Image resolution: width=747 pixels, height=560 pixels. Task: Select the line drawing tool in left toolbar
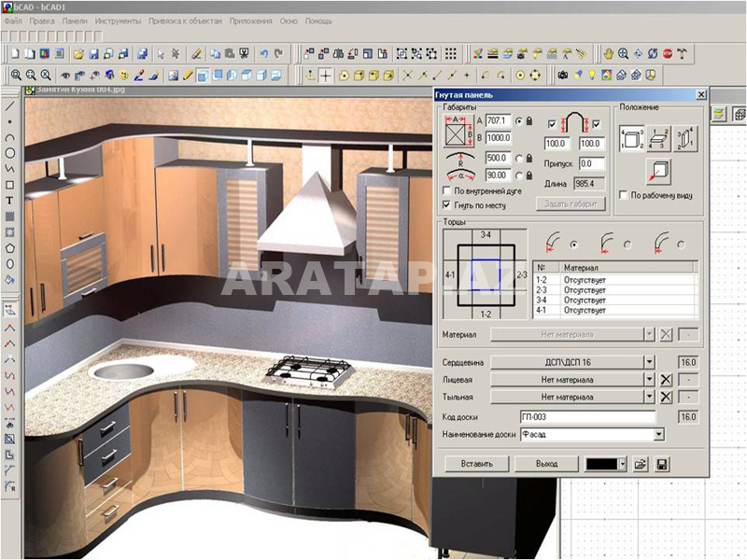[x=9, y=106]
